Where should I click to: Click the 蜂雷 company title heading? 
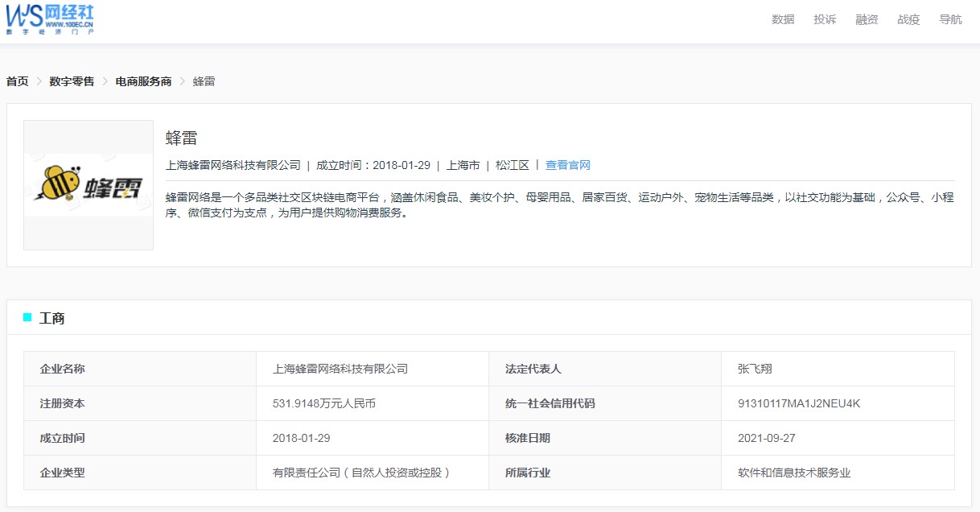[181, 138]
